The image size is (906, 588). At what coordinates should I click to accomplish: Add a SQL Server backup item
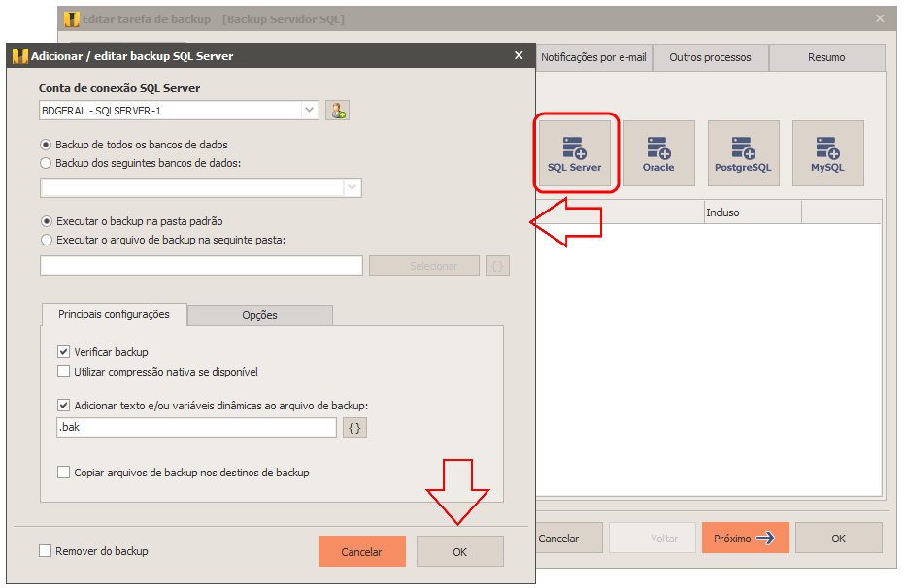(574, 153)
